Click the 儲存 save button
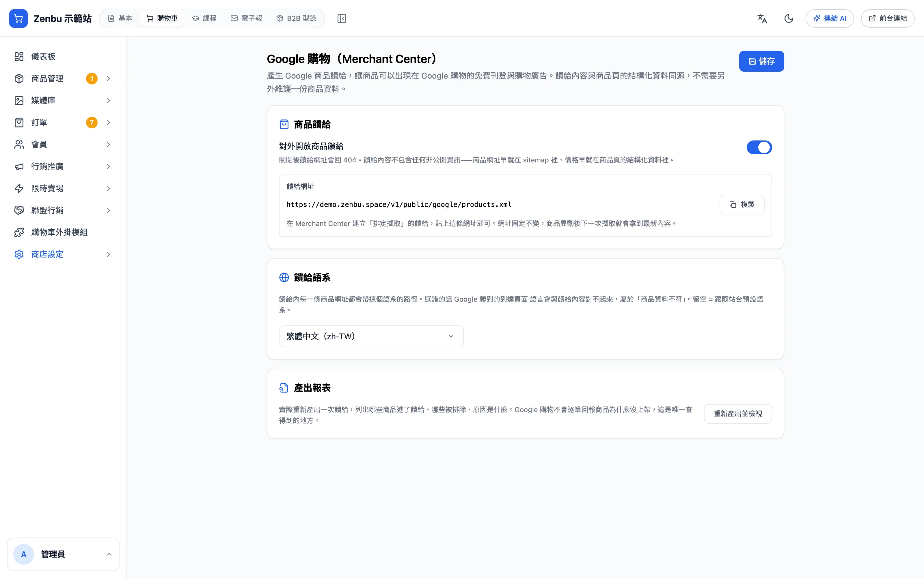The height and width of the screenshot is (578, 924). [761, 61]
